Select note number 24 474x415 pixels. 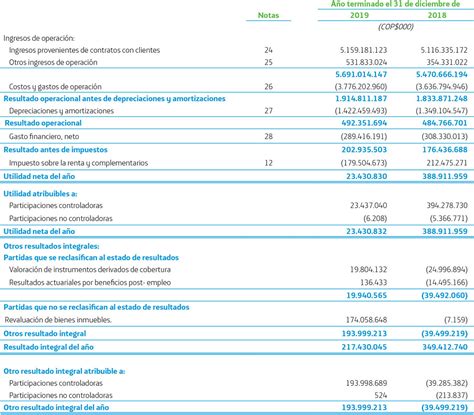click(268, 50)
